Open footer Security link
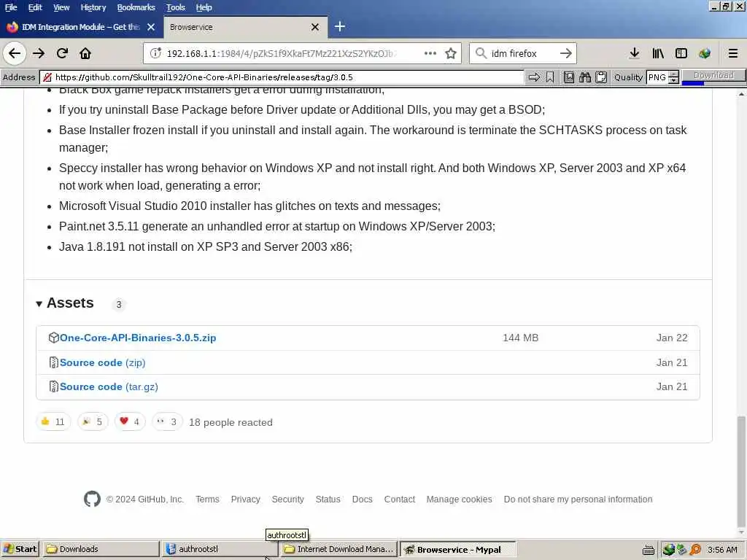The height and width of the screenshot is (560, 747). [287, 499]
